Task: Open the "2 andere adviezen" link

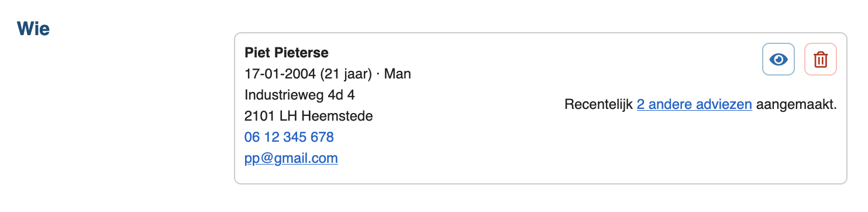Action: coord(694,105)
